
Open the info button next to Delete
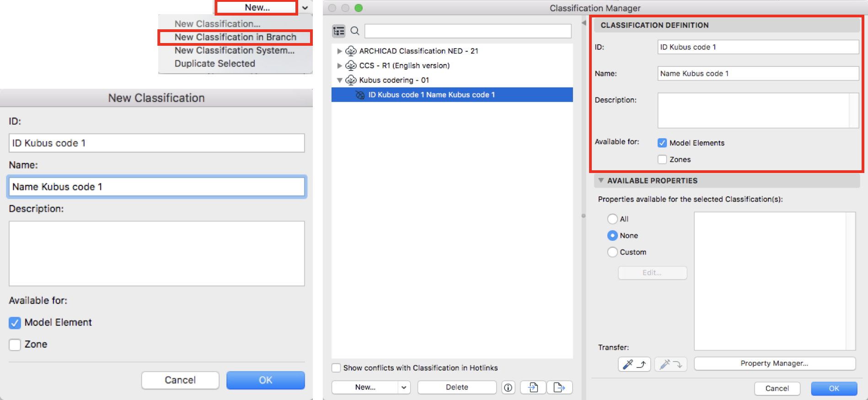click(x=508, y=388)
